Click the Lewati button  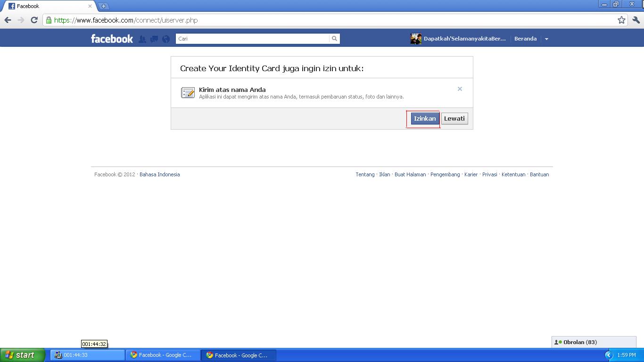454,119
